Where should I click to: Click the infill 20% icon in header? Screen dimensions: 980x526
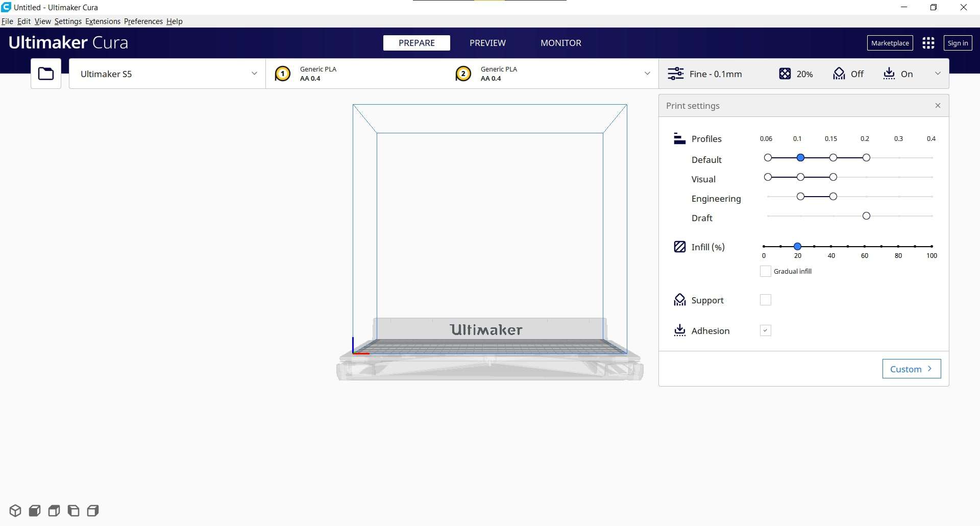point(785,74)
